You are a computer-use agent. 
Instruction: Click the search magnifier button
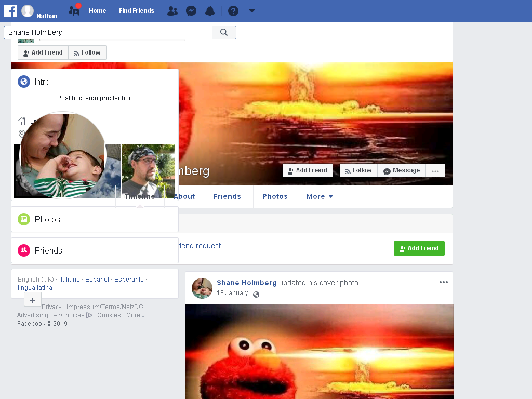point(223,32)
